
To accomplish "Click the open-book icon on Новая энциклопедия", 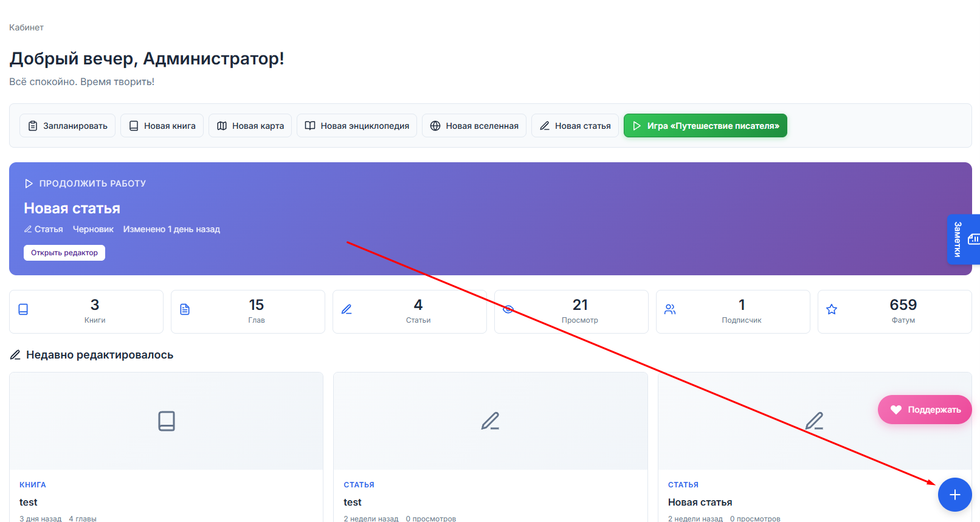I will [310, 126].
